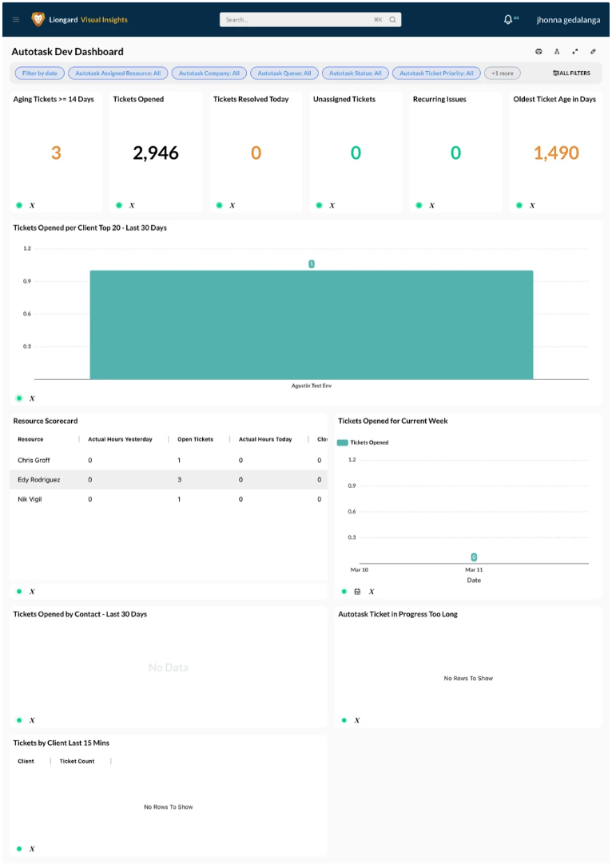Open Autotask Ticket Priority filter
This screenshot has height=868, width=612.
(436, 73)
